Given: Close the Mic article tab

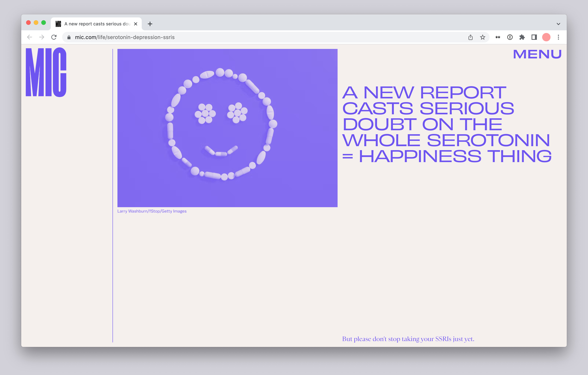Looking at the screenshot, I should 136,24.
